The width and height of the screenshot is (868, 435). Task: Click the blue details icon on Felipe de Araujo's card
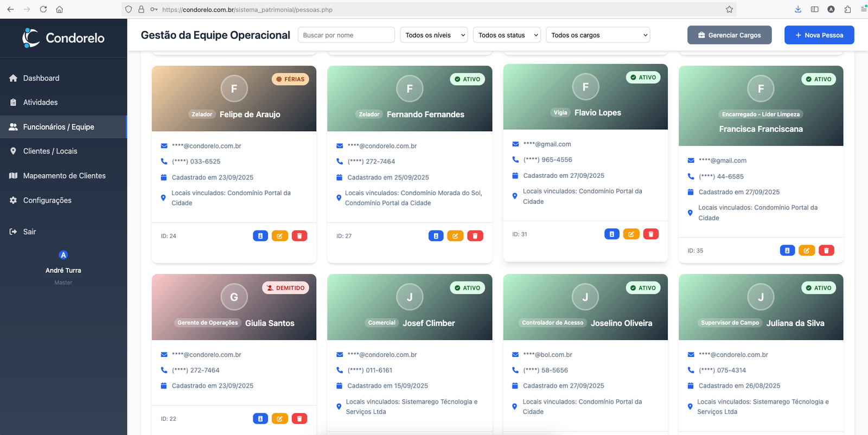pos(260,236)
